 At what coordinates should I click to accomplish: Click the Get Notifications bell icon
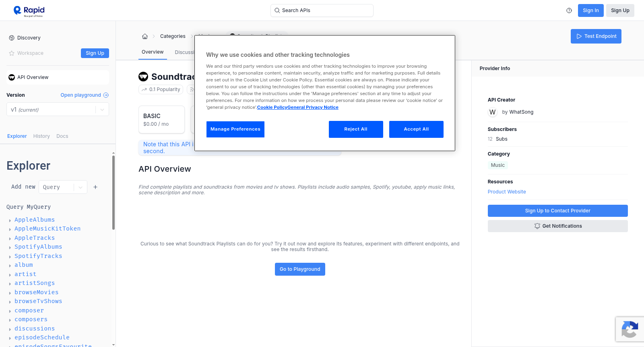[537, 226]
